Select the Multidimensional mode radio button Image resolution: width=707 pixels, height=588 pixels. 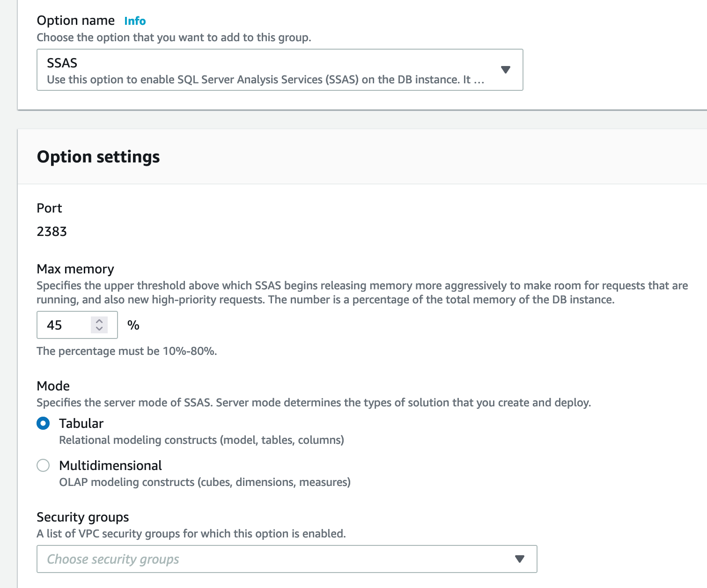[43, 465]
